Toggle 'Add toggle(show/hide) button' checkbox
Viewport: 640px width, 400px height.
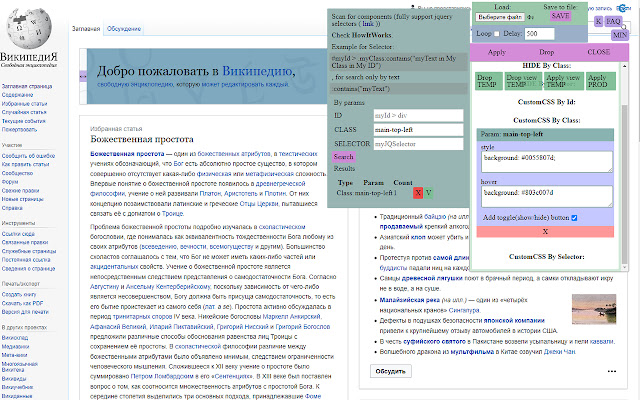[574, 218]
